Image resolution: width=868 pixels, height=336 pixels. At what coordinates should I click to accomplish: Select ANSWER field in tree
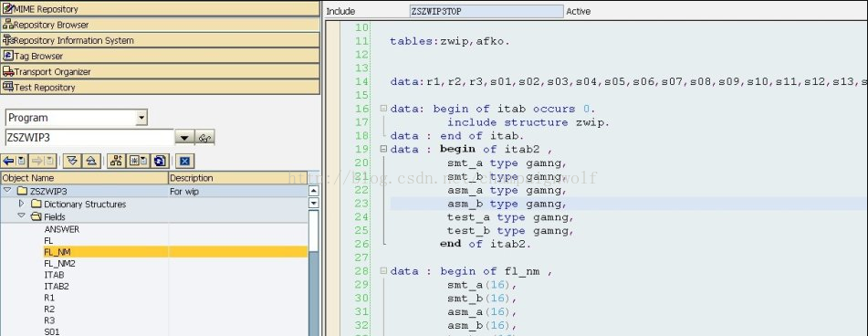tap(61, 229)
